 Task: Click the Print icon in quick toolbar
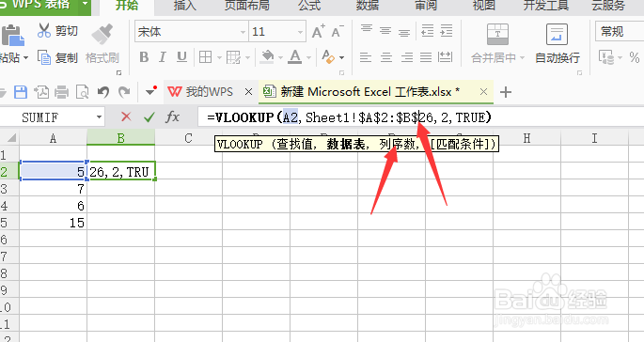(x=61, y=91)
